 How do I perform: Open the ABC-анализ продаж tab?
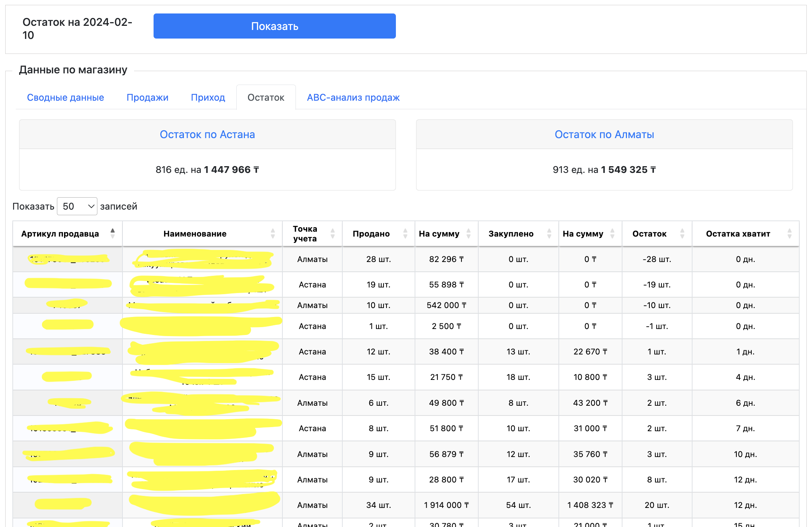(353, 97)
